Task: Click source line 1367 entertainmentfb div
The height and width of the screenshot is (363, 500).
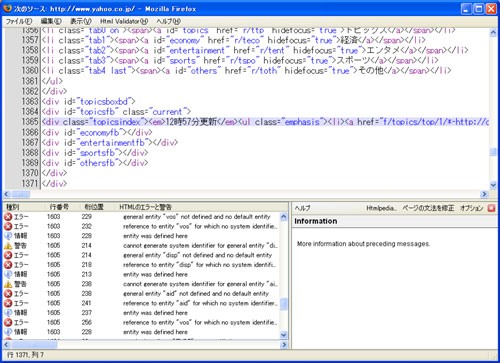Action: (x=110, y=143)
